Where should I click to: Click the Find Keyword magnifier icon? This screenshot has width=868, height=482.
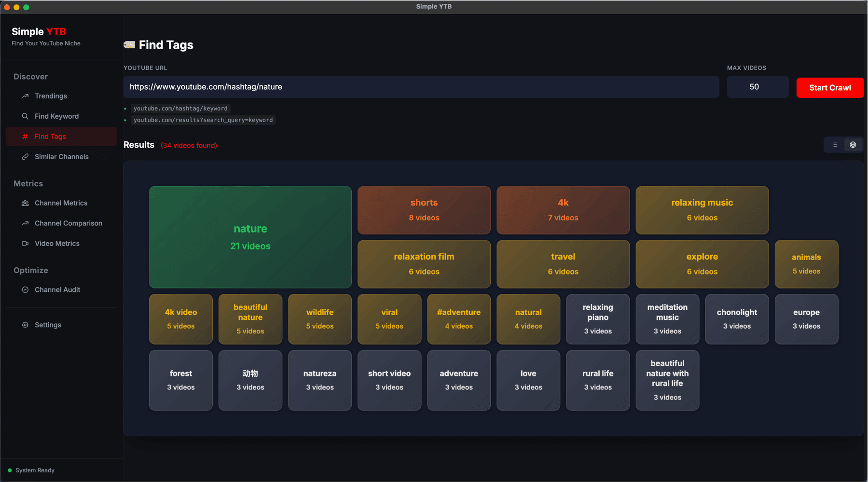tap(25, 116)
